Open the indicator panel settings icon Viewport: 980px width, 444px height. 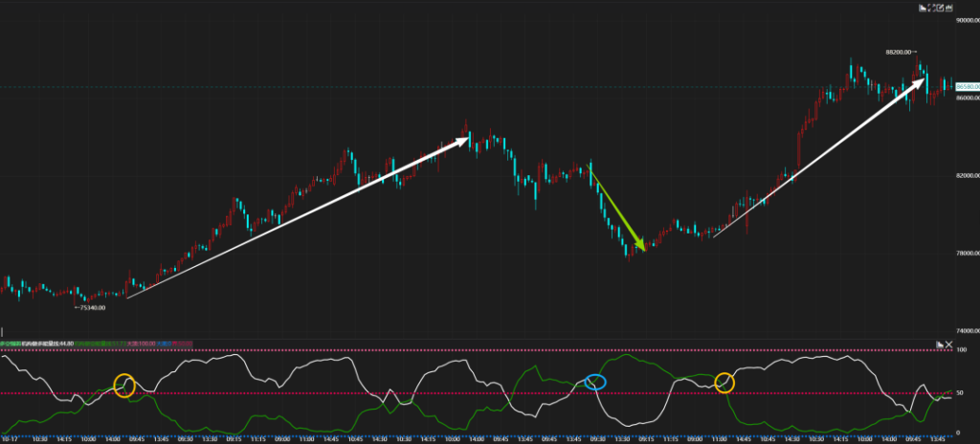pos(939,344)
